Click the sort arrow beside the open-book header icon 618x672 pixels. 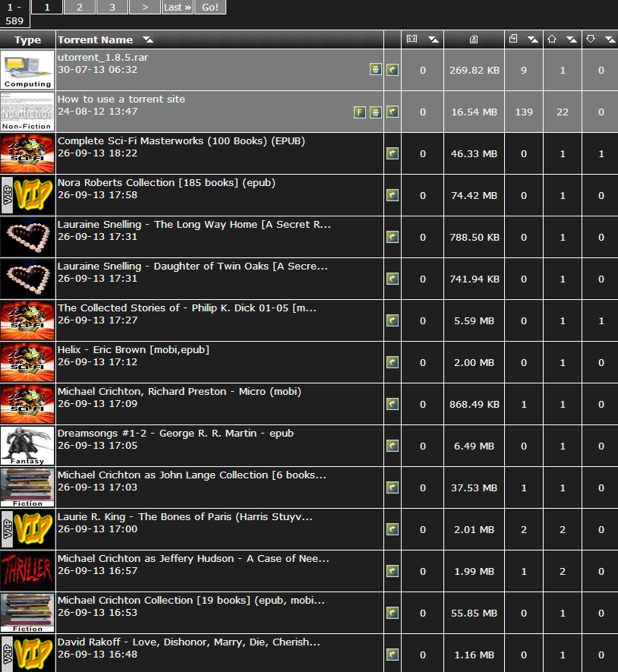(x=434, y=39)
